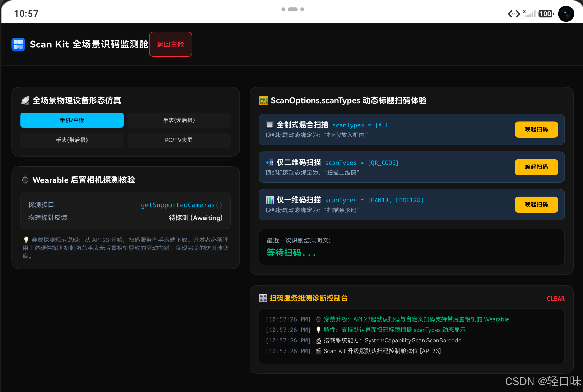This screenshot has width=583, height=392.
Task: Click the getSupportedCameras() interface text
Action: pos(182,205)
